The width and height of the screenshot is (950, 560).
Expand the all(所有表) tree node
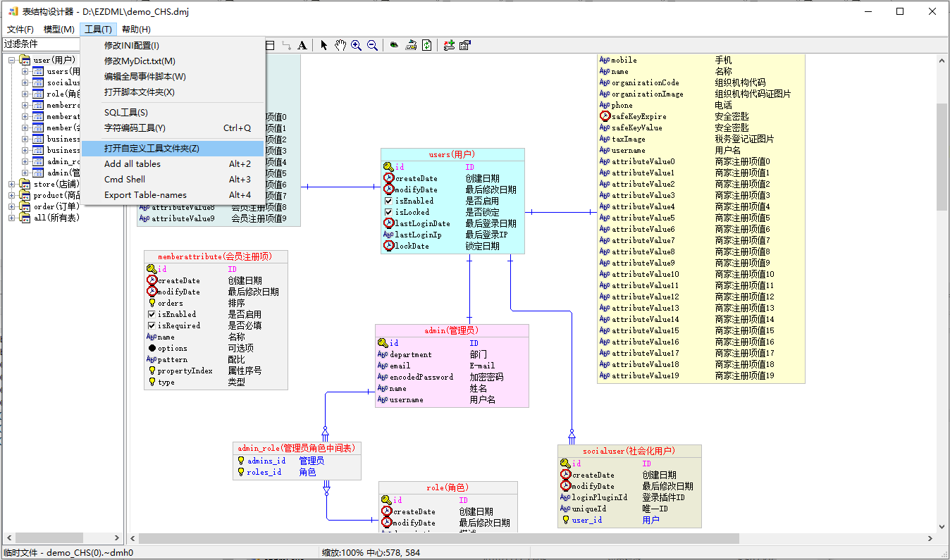[12, 218]
